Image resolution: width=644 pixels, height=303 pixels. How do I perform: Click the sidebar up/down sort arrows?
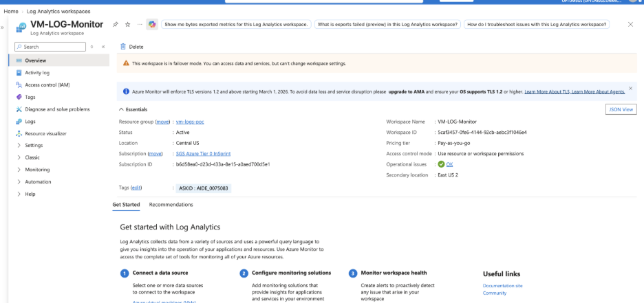pyautogui.click(x=92, y=47)
